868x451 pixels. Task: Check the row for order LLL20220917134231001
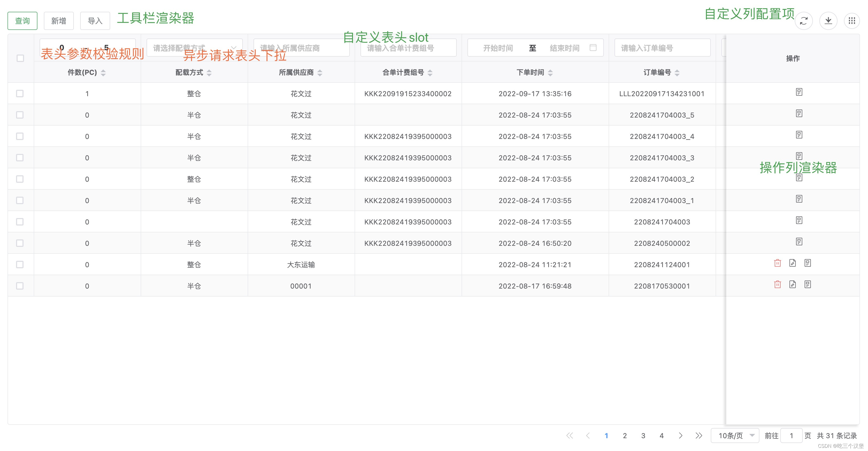point(20,94)
